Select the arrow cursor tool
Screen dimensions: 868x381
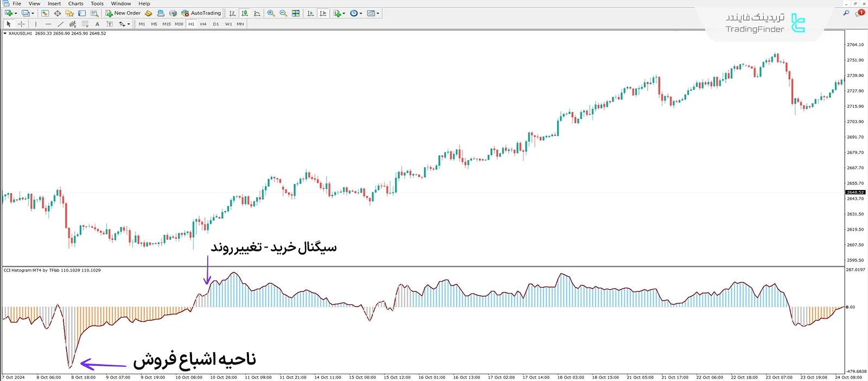pos(9,24)
